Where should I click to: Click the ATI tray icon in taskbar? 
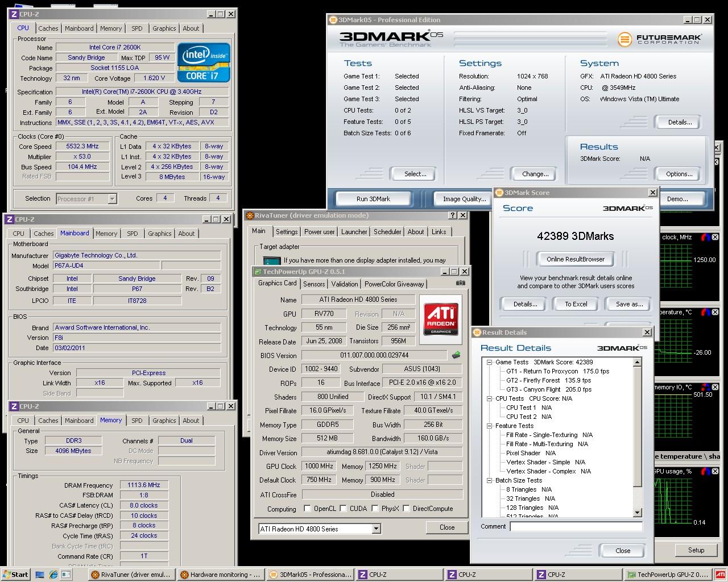tap(720, 575)
